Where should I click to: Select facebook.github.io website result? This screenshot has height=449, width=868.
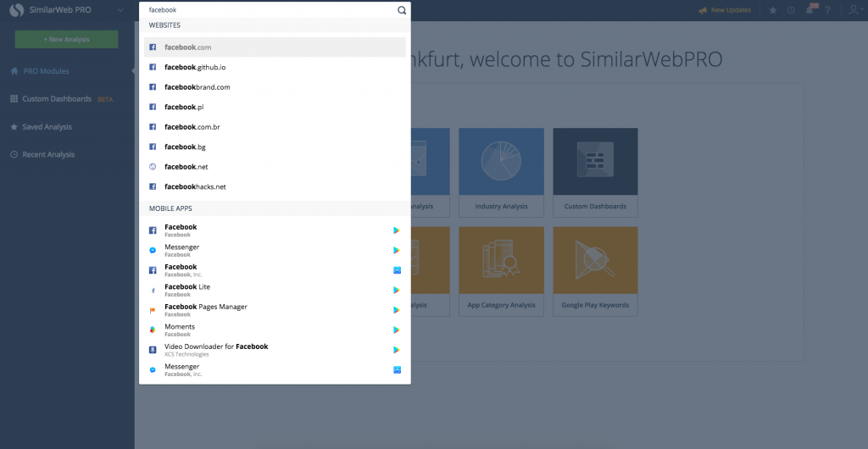[275, 67]
